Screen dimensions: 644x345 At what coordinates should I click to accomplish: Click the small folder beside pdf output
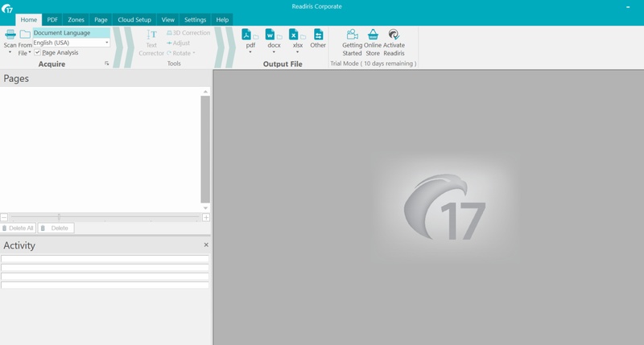click(256, 37)
